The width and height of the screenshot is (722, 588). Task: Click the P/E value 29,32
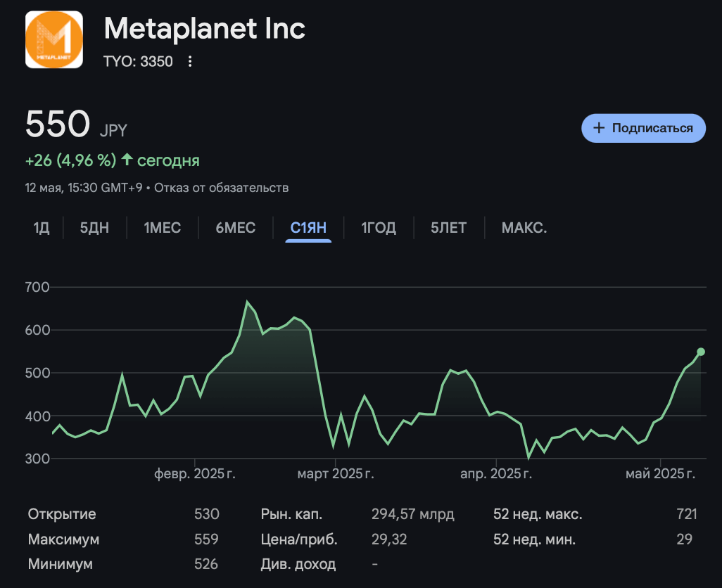click(x=389, y=539)
